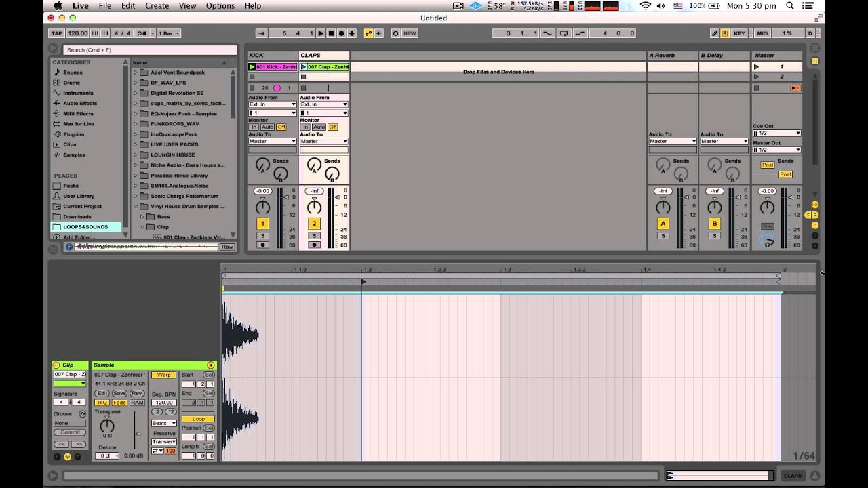This screenshot has width=868, height=488.
Task: Click the browser Search field
Action: [x=149, y=49]
